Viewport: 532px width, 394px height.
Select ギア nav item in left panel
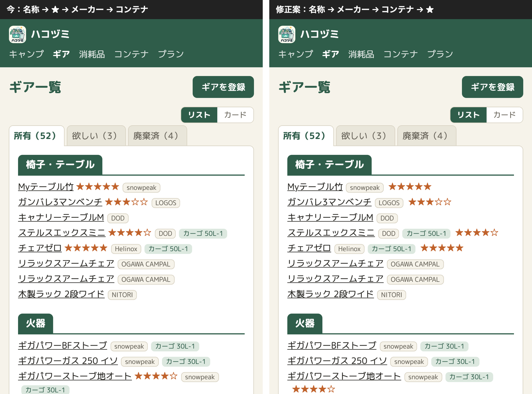tap(61, 54)
